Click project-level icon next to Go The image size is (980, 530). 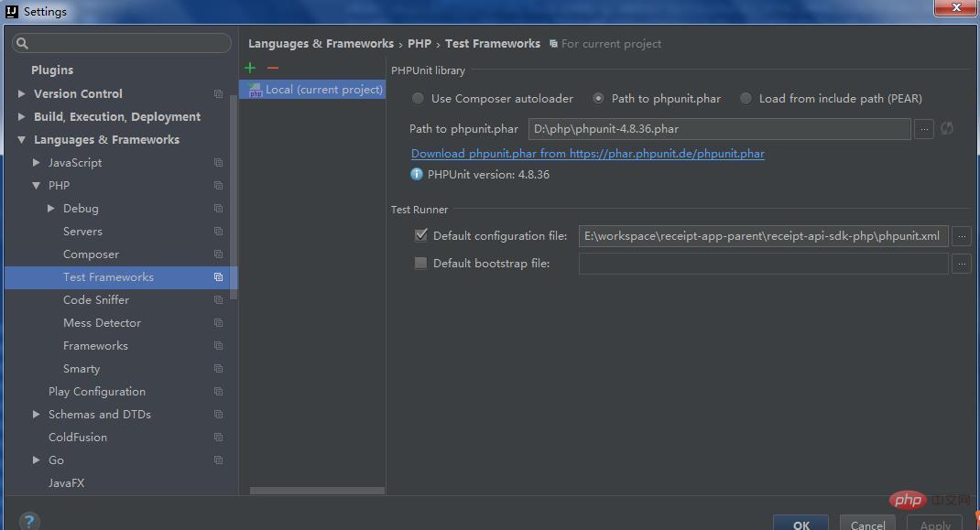218,460
